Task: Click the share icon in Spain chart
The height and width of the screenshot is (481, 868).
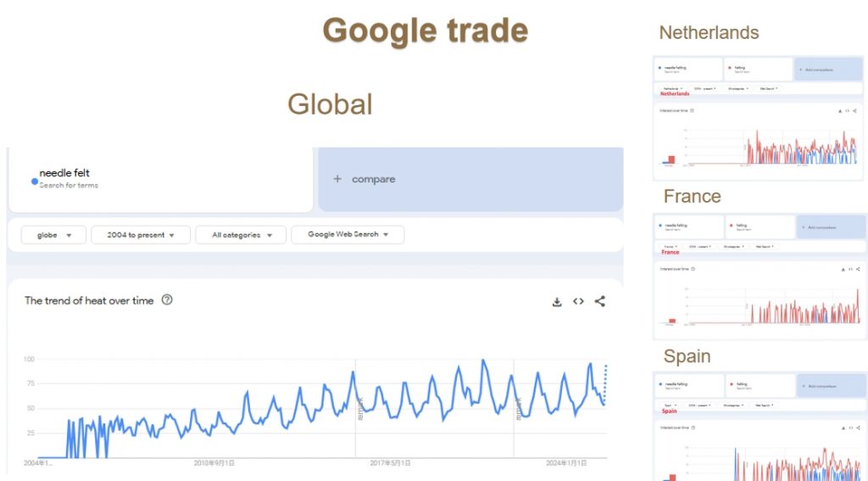Action: point(858,428)
